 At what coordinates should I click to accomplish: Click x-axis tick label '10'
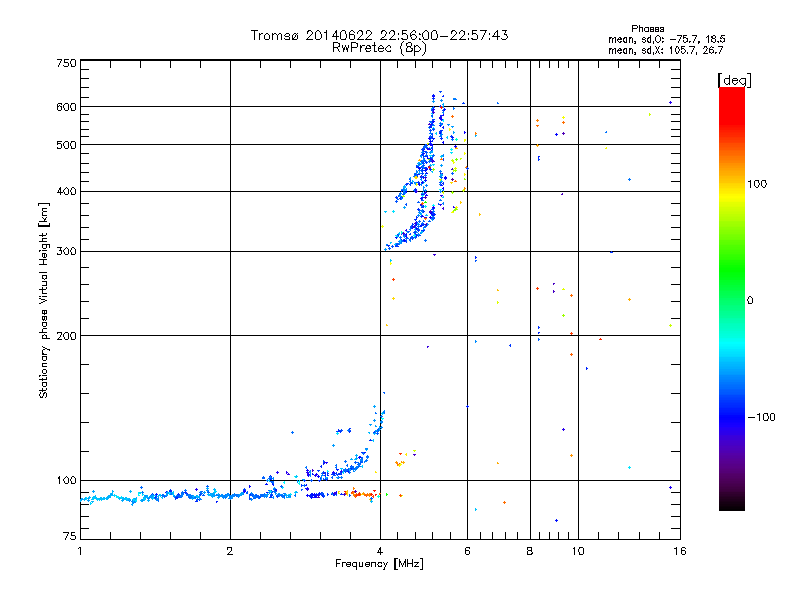(578, 551)
